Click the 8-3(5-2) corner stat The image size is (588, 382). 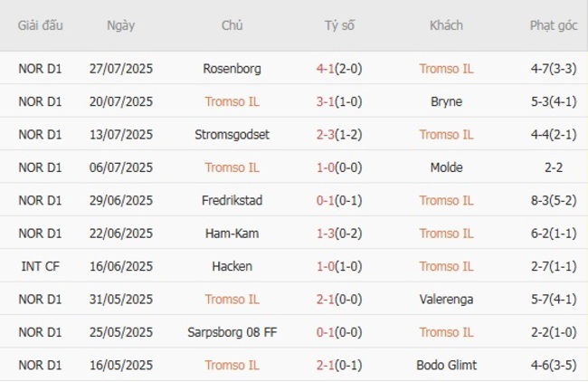pos(555,200)
